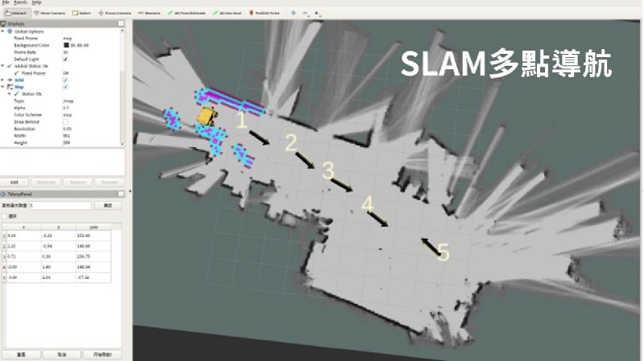Toggle the Default Light checkbox
This screenshot has width=644, height=361.
[x=65, y=59]
